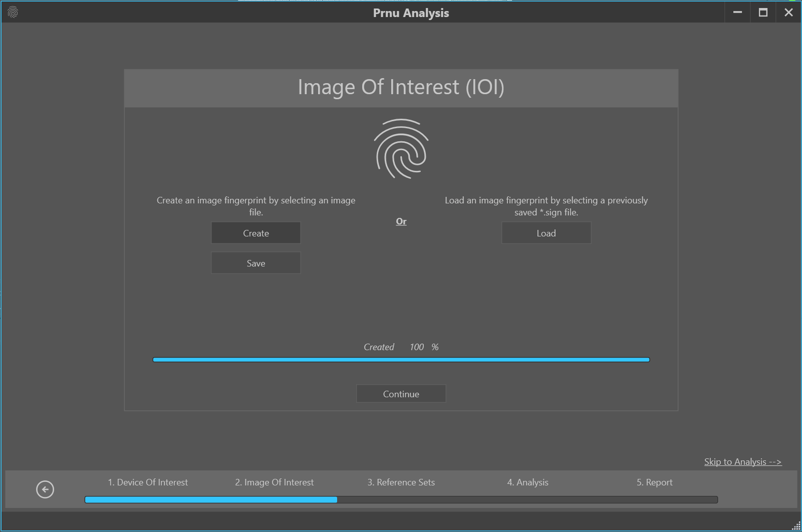Click the app fingerprint icon in title bar
The image size is (802, 532).
(x=13, y=13)
